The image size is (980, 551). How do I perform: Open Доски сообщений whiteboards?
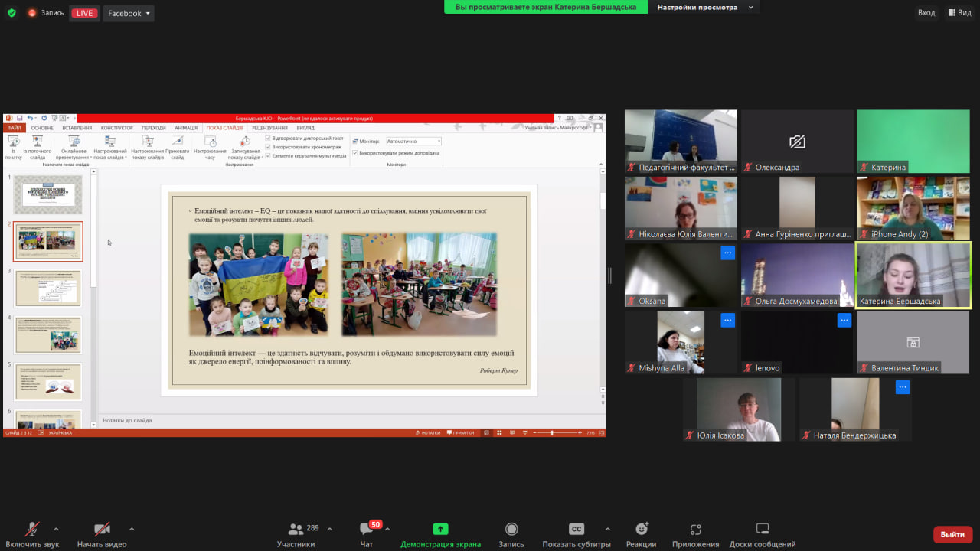[x=762, y=530]
